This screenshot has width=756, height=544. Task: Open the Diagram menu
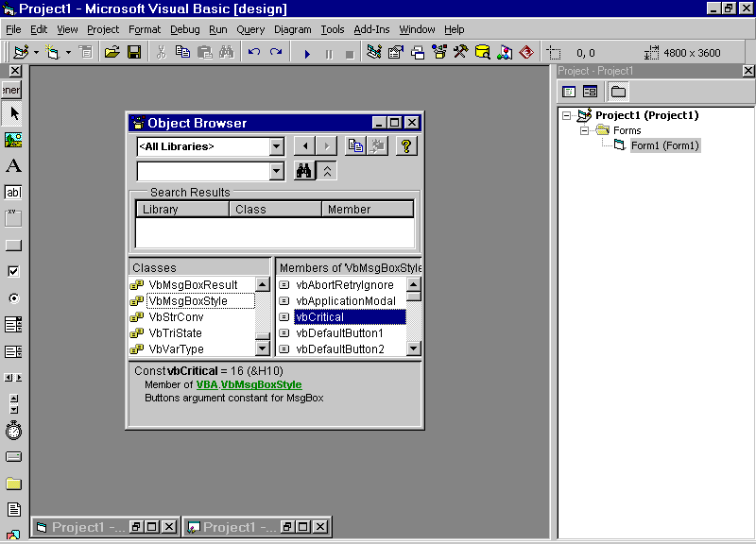pyautogui.click(x=293, y=29)
